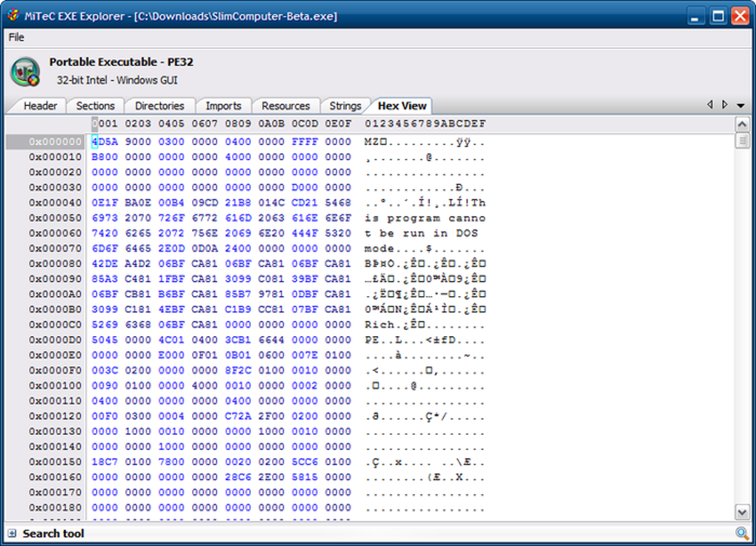756x546 pixels.
Task: Click the 0123456789ABCDEF column header
Action: pos(425,124)
